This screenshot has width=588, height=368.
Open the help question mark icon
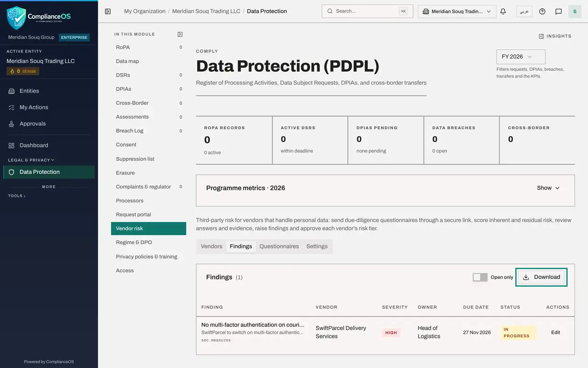pos(542,11)
